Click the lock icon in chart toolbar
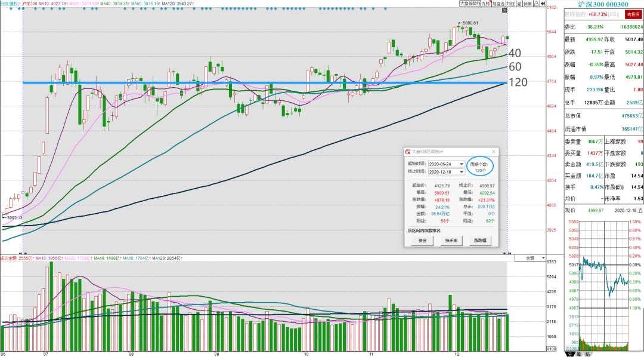Screen dimensions: 644x357 (x=537, y=4)
